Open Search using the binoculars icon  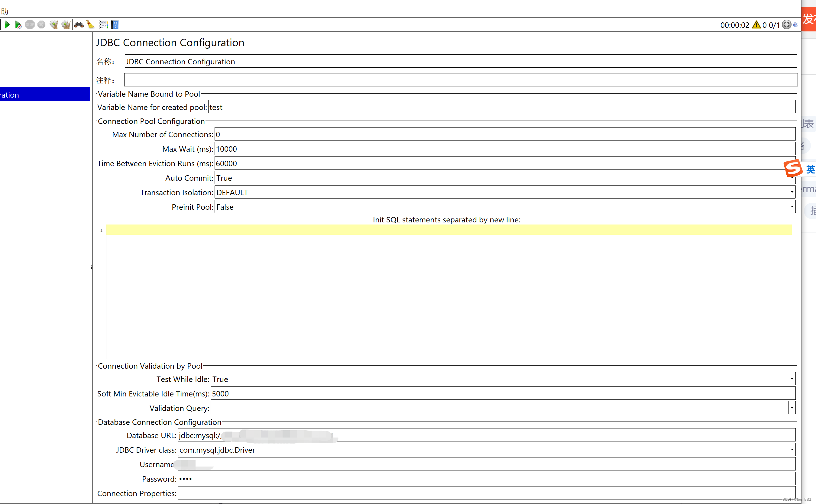(x=78, y=24)
